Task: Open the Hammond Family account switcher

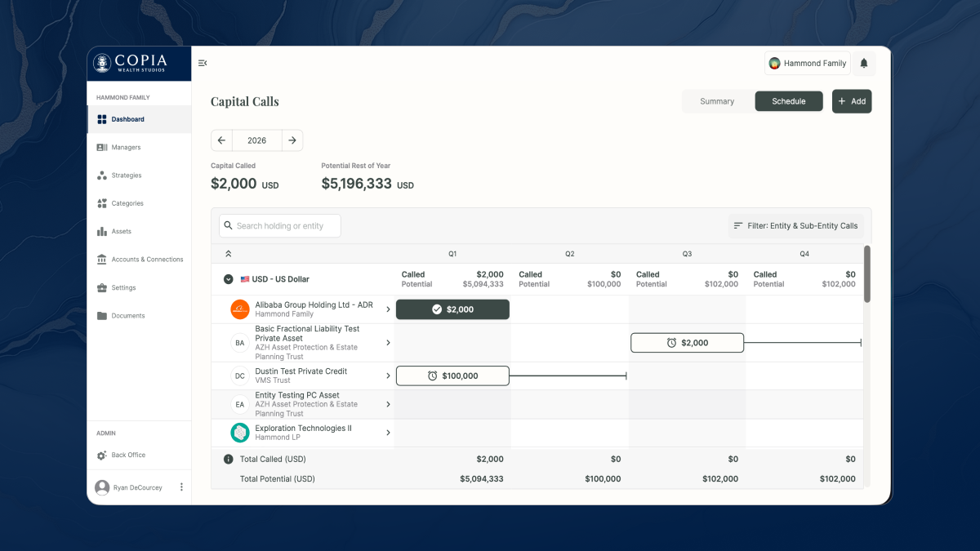Action: 807,64
